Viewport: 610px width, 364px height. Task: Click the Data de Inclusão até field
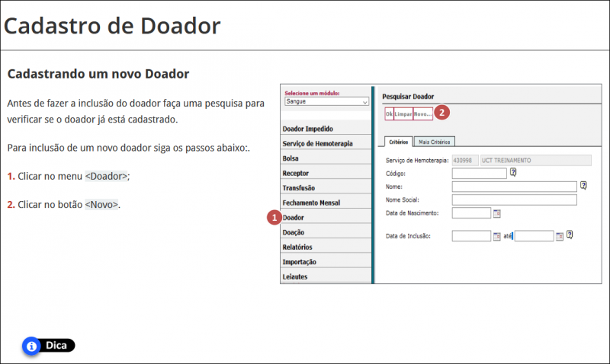point(535,236)
